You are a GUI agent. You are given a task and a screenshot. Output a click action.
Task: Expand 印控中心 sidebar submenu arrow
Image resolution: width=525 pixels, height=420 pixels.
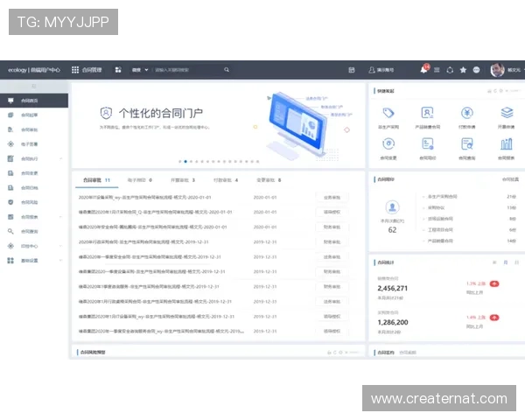point(61,246)
